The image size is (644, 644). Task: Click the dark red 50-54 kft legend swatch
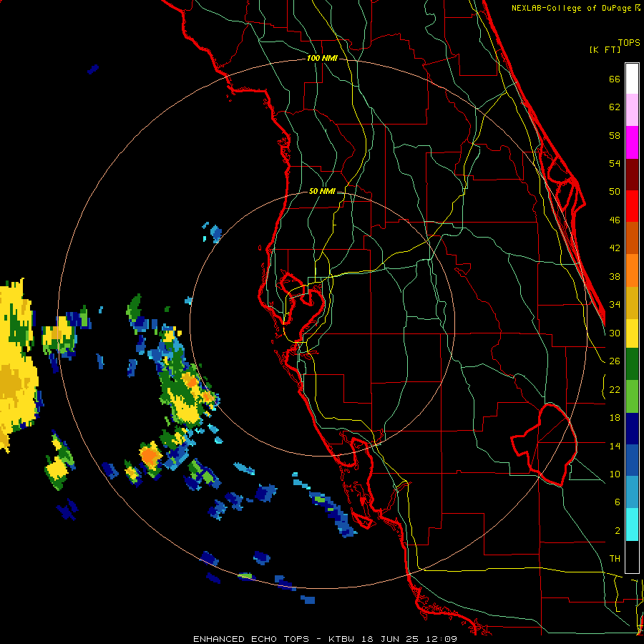tap(632, 175)
